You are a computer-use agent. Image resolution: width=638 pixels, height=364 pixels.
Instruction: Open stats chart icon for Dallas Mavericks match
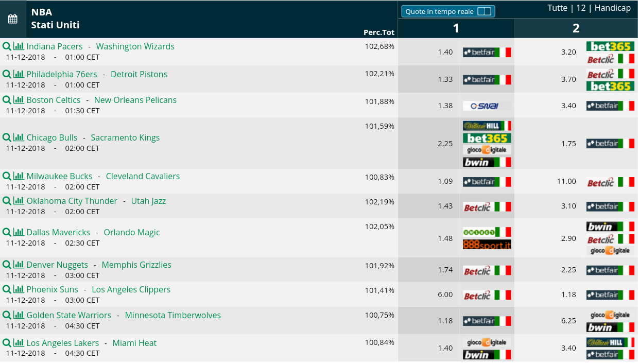point(19,232)
